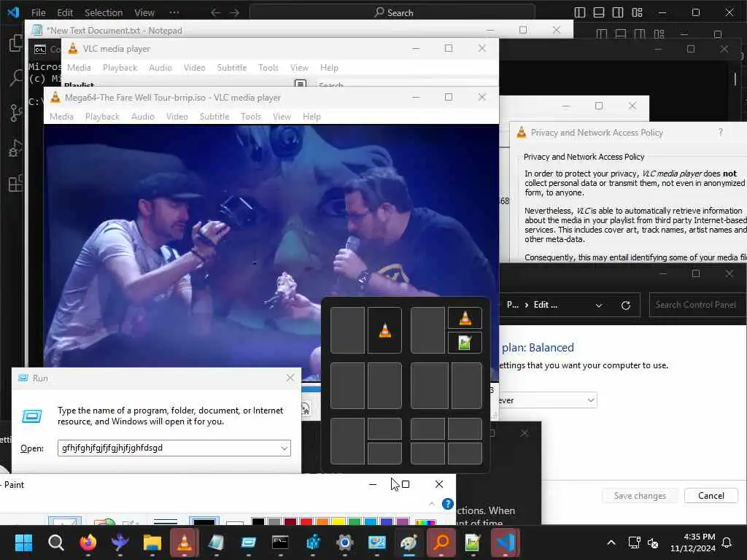Open Subtitle menu in Mega64 VLC window

pyautogui.click(x=214, y=117)
